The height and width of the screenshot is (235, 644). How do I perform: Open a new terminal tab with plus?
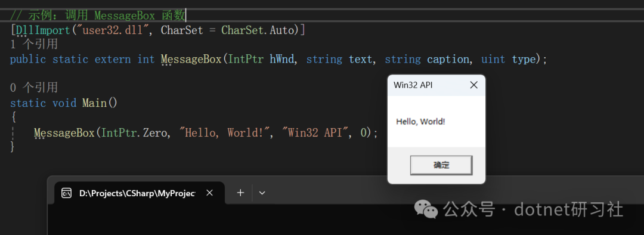point(241,193)
